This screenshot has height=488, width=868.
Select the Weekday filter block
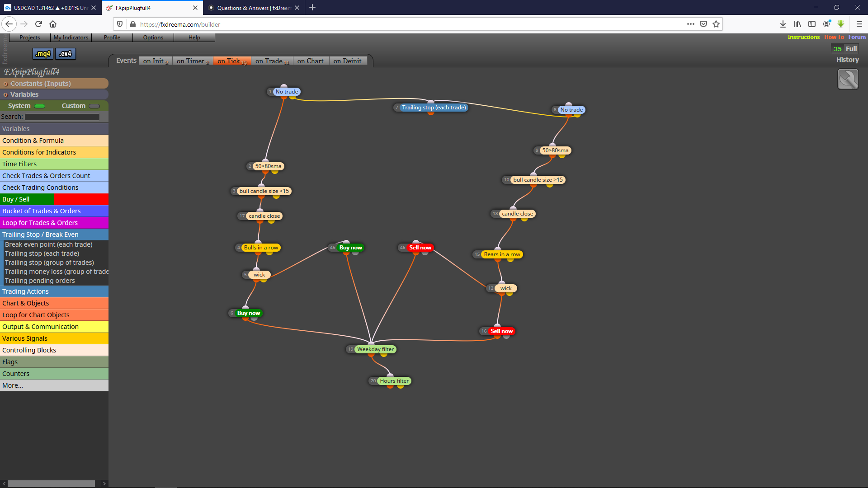click(x=375, y=349)
